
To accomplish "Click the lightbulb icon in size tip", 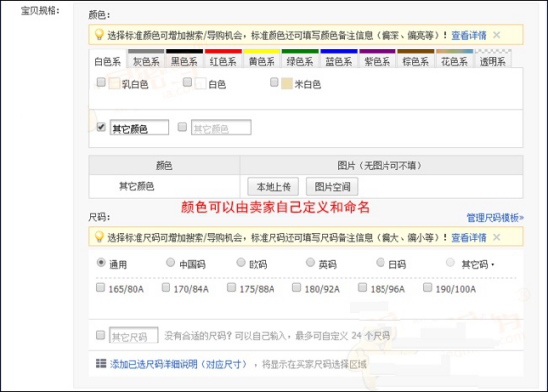I will [x=99, y=237].
